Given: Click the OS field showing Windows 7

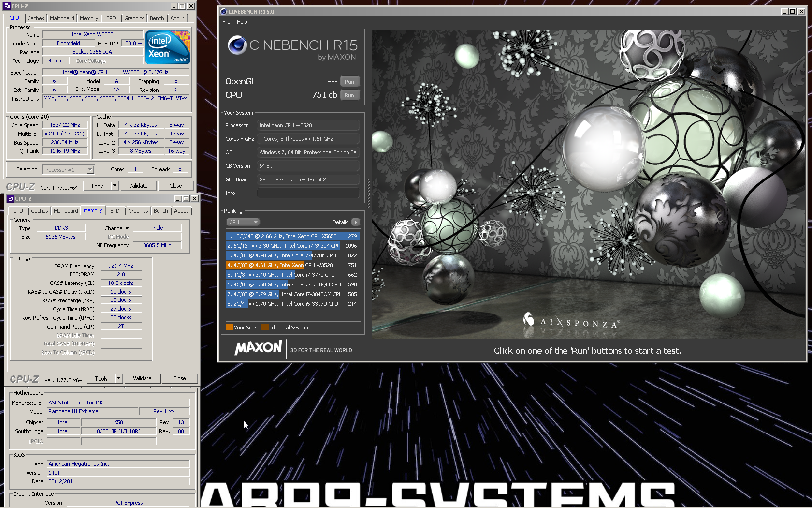Looking at the screenshot, I should point(308,152).
